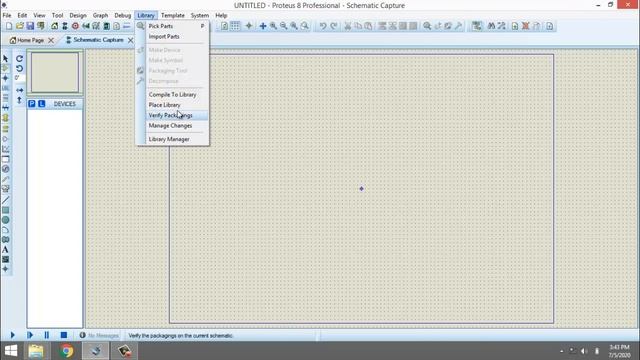Open the File menu
The height and width of the screenshot is (360, 640).
(x=7, y=15)
